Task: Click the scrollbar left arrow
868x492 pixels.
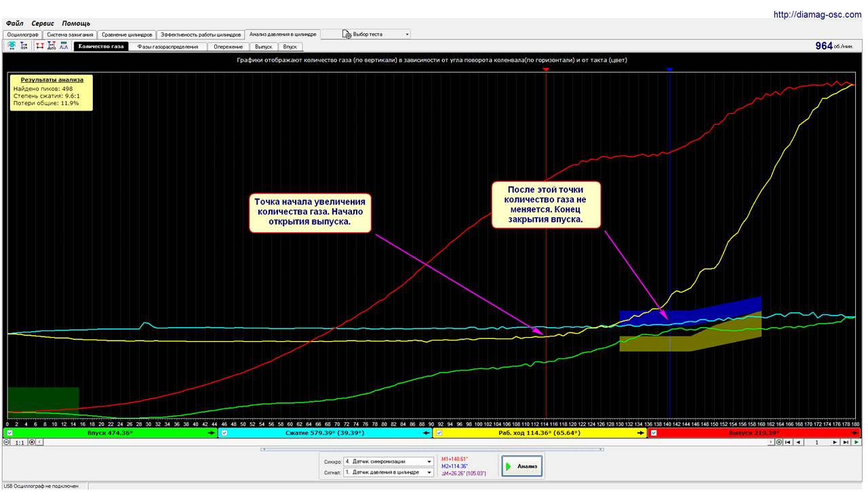Action: (x=40, y=442)
